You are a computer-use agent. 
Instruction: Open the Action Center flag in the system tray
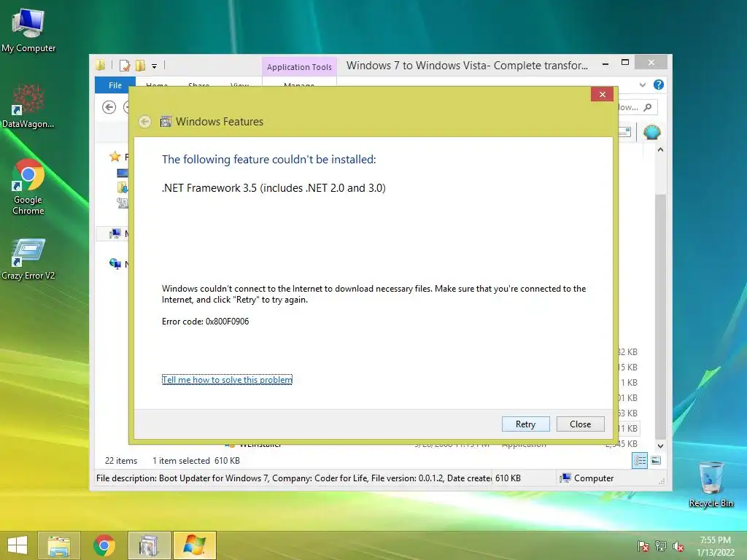(x=643, y=546)
